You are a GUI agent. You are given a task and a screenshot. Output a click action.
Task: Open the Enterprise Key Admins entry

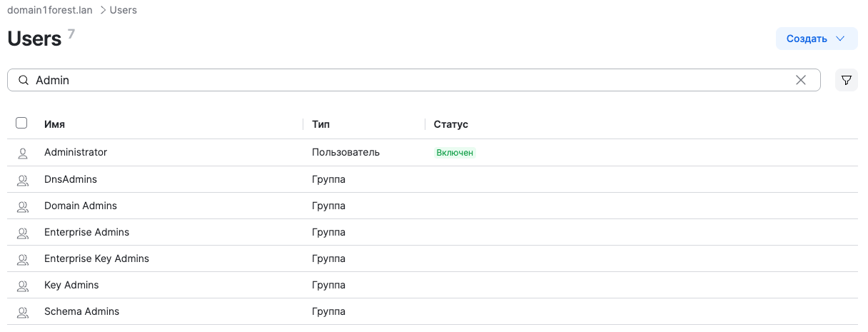click(x=96, y=258)
